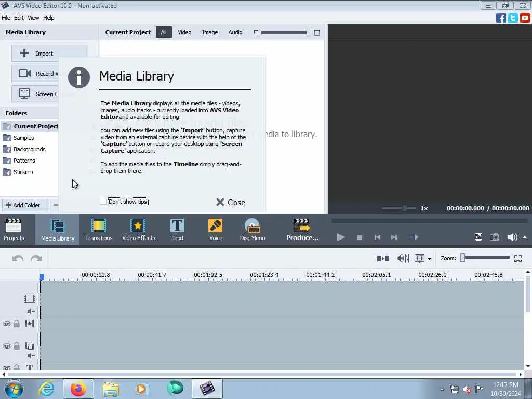Click the Screen Capture button
Viewport: 532px width, 399px height.
pos(35,94)
